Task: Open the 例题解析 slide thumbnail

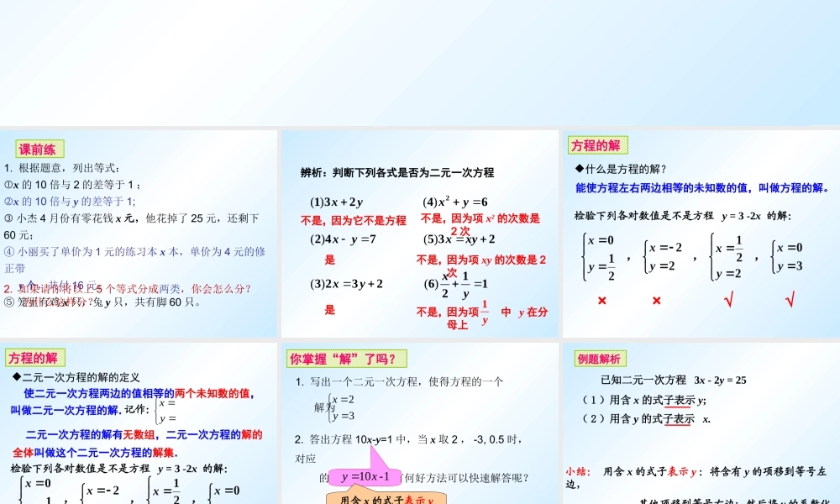Action: click(701, 423)
